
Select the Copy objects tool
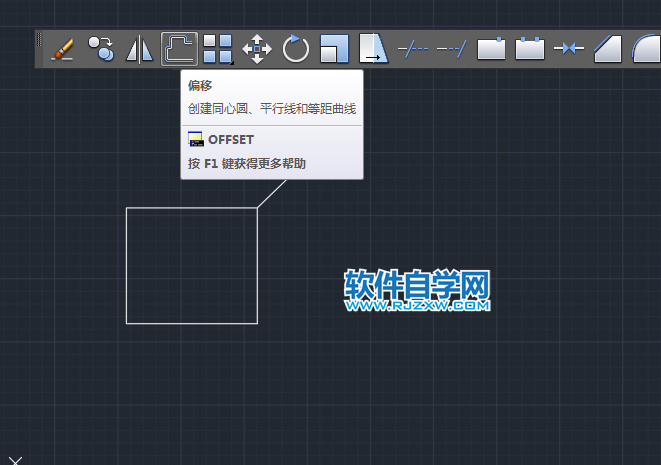[x=101, y=48]
